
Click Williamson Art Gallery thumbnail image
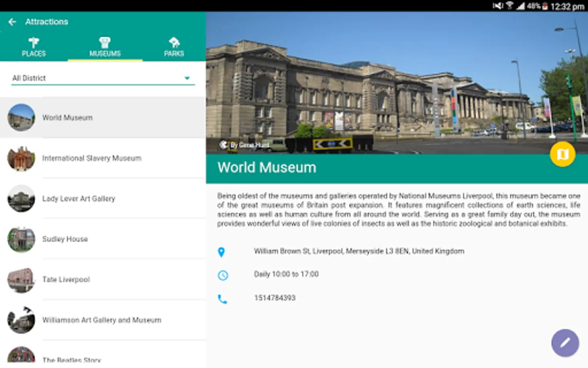pos(21,320)
